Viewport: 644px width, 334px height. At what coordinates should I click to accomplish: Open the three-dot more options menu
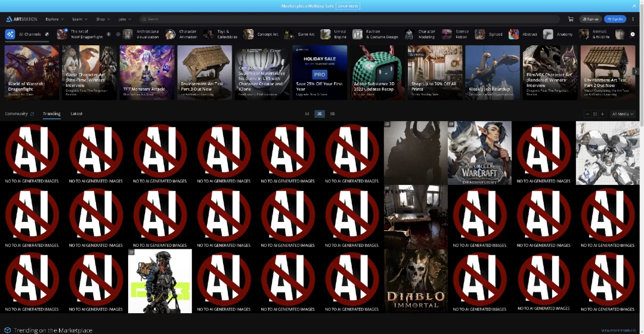pos(633,19)
